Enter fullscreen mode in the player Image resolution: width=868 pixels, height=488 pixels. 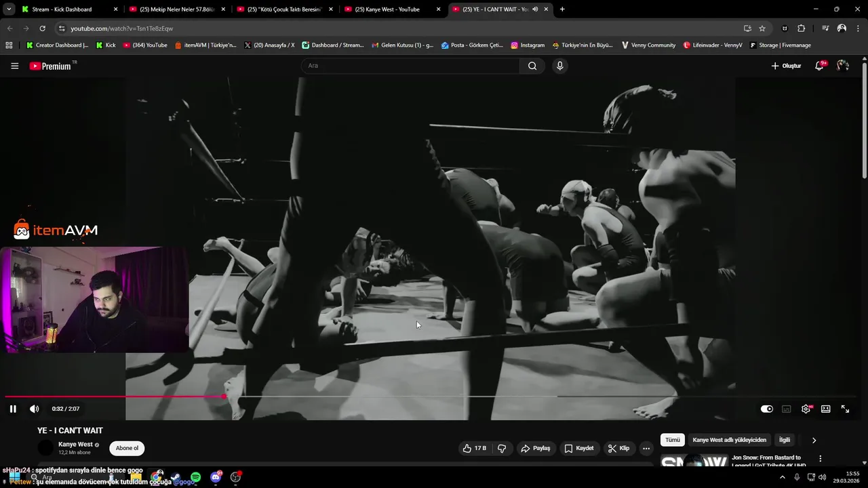click(x=846, y=409)
